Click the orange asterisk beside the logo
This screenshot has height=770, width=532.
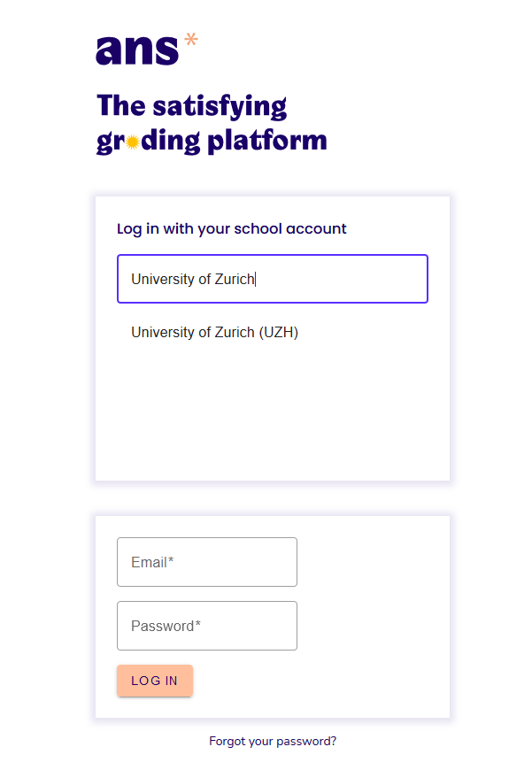point(190,39)
